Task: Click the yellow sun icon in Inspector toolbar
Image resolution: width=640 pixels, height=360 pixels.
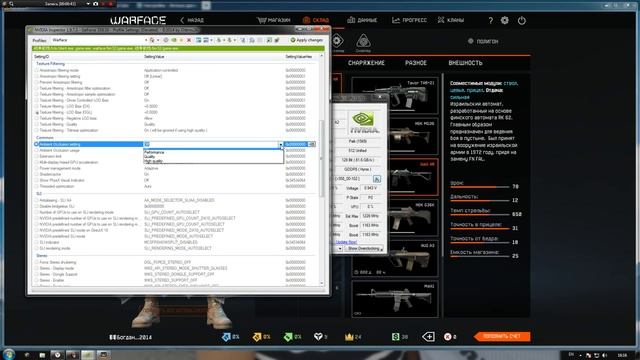Action: 181,40
